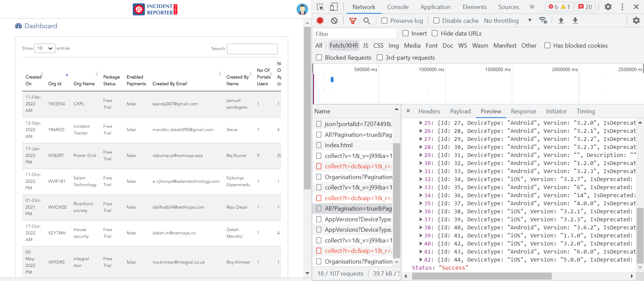Viewport: 644px width, 281px height.
Task: Open network conditions wifi icon
Action: (x=543, y=21)
